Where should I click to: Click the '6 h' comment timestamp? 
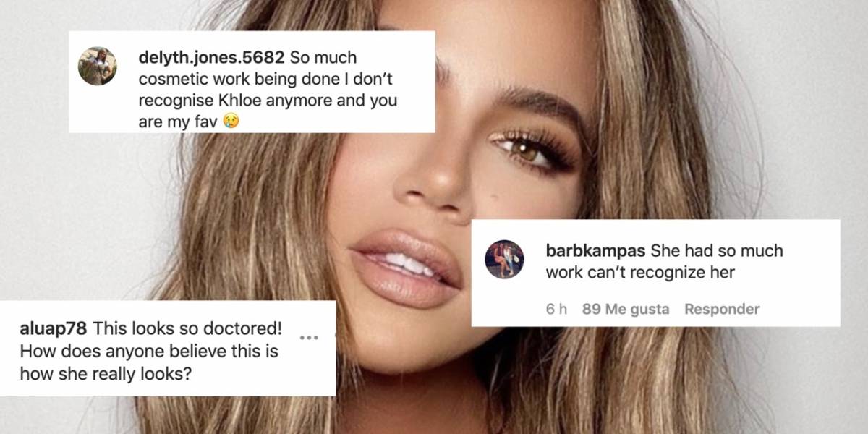556,309
